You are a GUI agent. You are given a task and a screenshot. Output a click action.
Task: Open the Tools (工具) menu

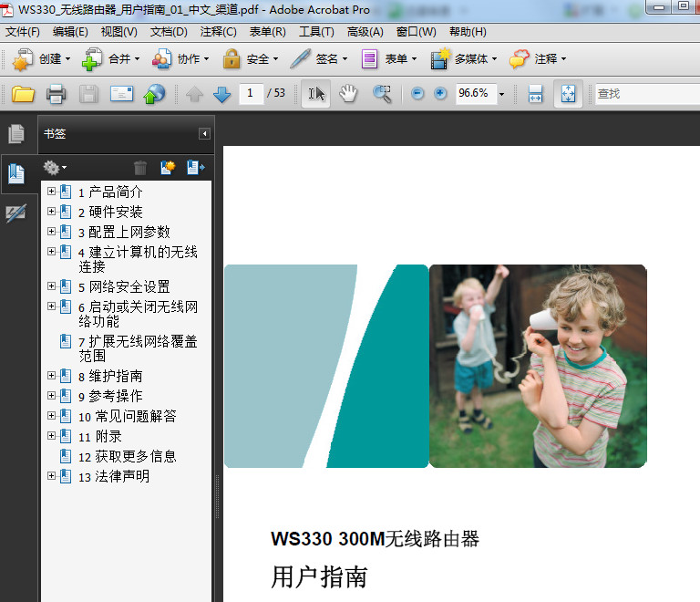[x=316, y=32]
